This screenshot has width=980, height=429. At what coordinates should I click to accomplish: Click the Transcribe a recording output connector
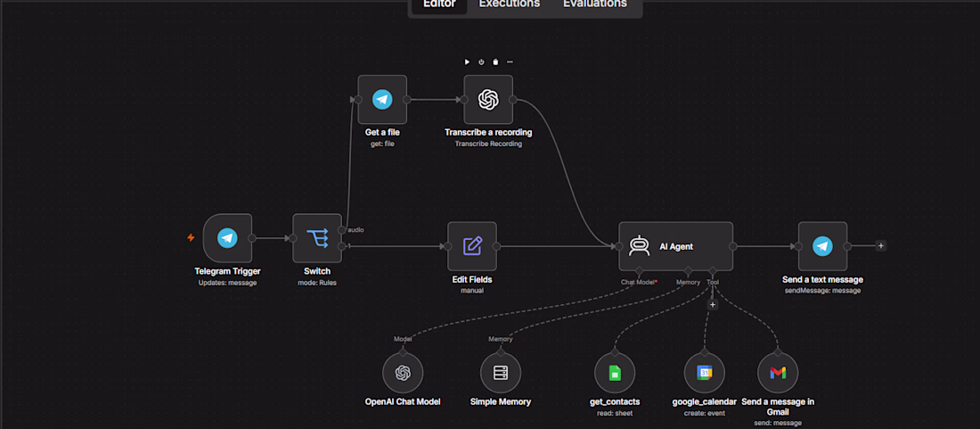coord(512,99)
